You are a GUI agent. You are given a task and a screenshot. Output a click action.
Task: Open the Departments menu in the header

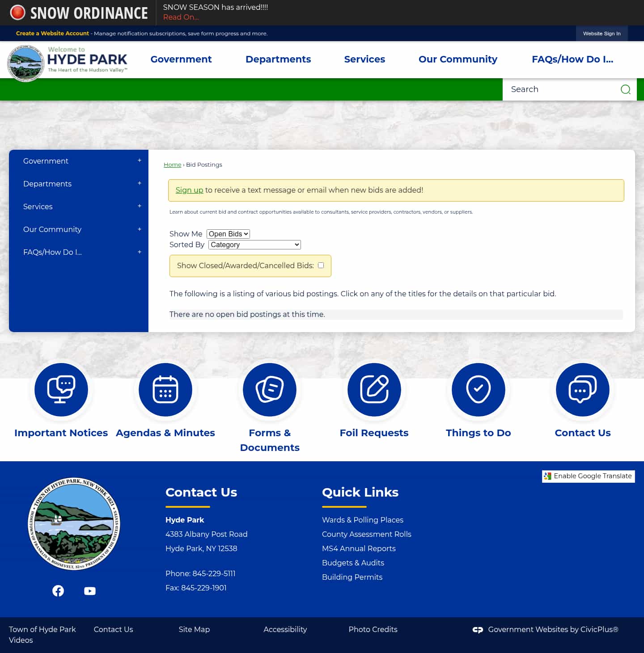coord(278,59)
